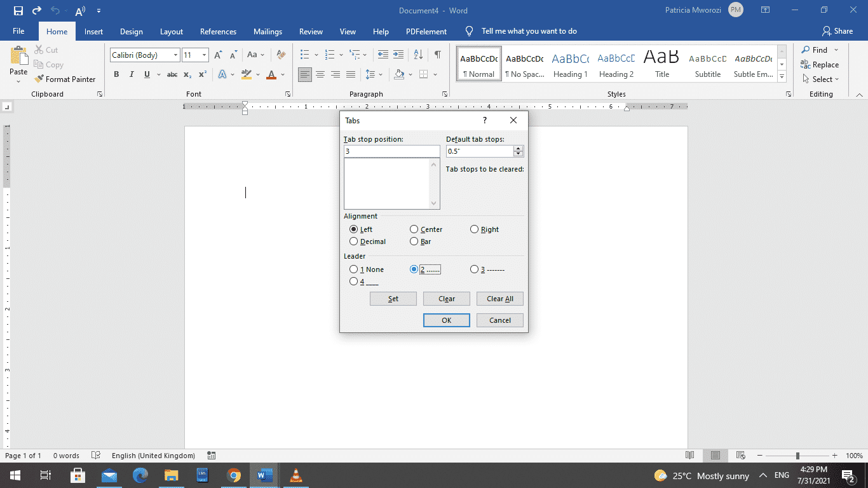Toggle bold formatting
This screenshot has height=488, width=868.
[x=116, y=74]
